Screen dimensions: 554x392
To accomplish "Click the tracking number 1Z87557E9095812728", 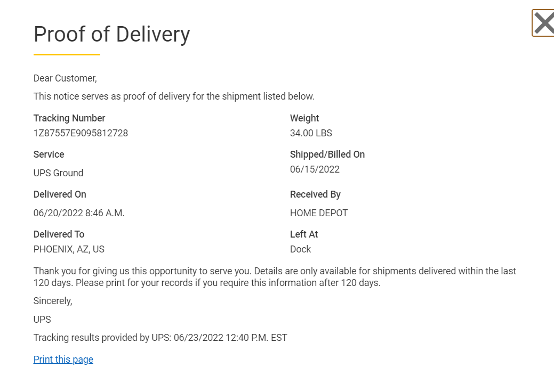I will 81,133.
